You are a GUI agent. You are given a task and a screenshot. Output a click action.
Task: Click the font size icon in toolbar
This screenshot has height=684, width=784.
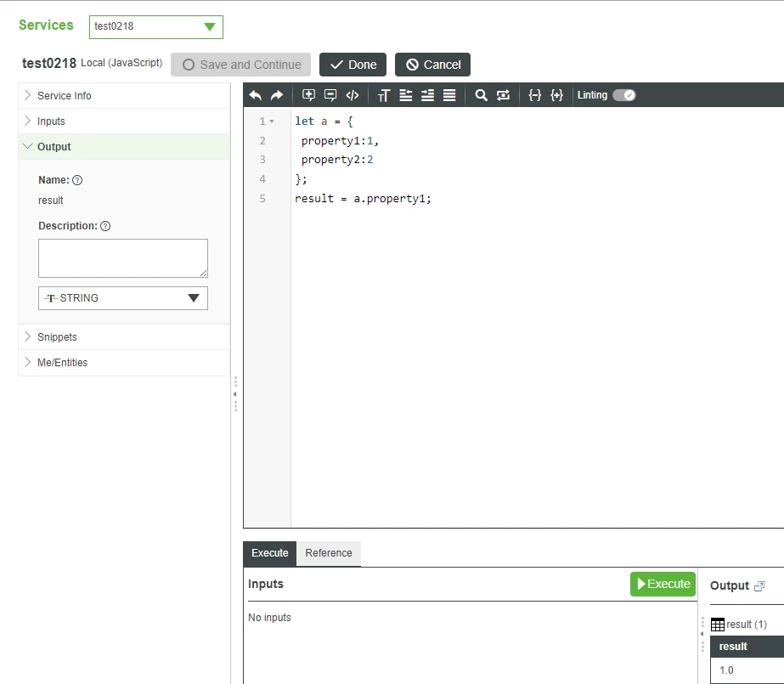pos(383,95)
